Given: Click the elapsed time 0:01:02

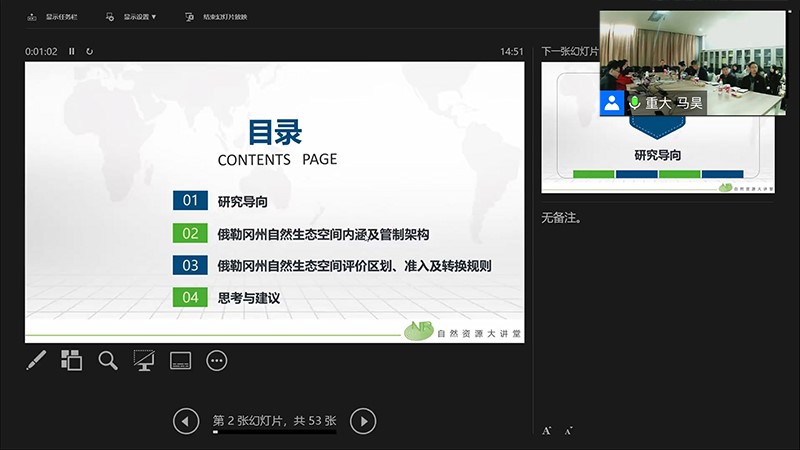Looking at the screenshot, I should pos(41,52).
